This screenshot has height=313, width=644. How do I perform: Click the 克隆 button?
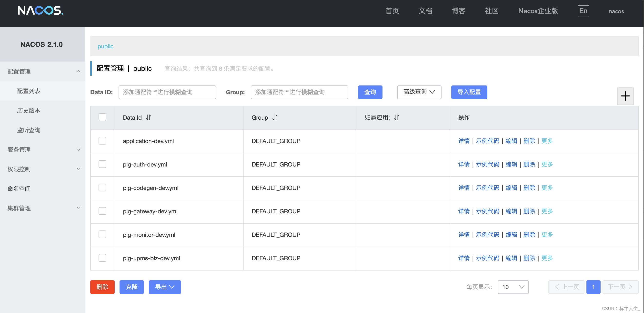pos(131,287)
